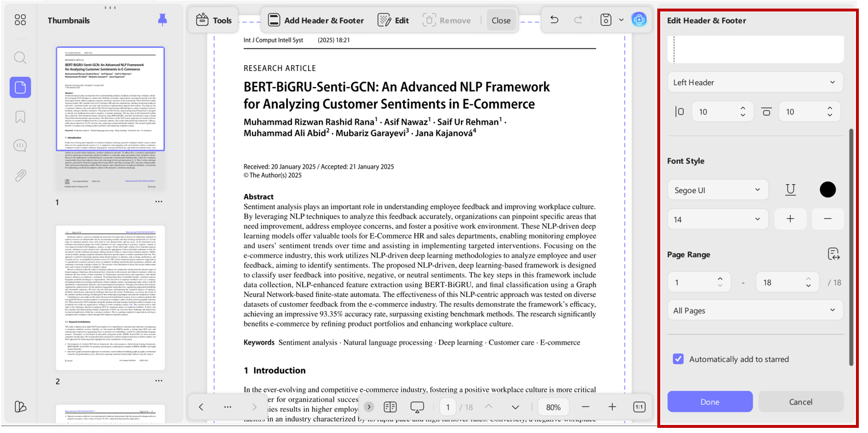Viewport: 868px width, 433px height.
Task: Redo the last action
Action: [x=578, y=20]
